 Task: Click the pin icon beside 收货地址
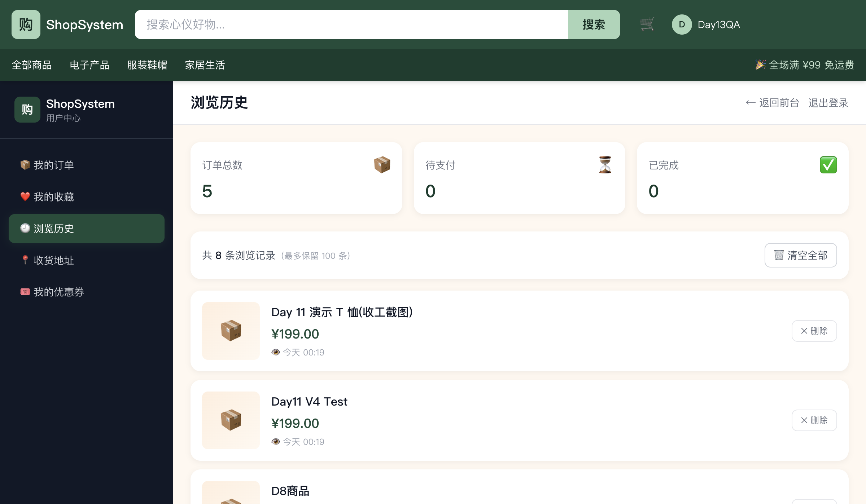click(x=25, y=260)
